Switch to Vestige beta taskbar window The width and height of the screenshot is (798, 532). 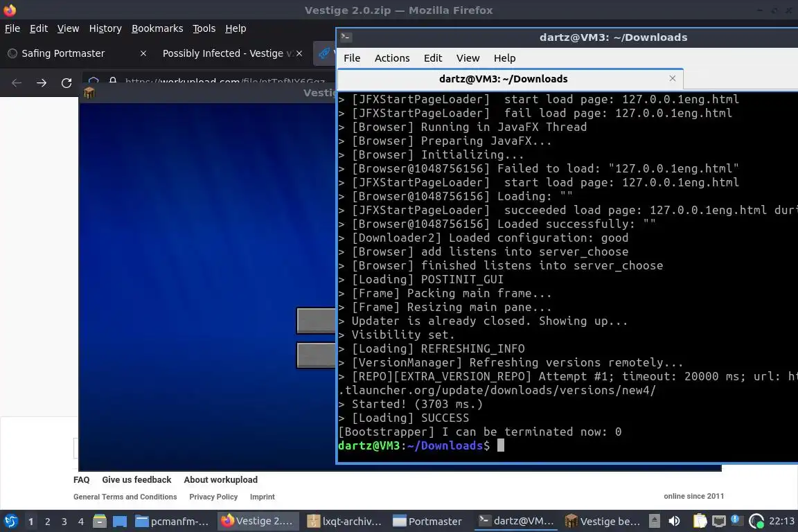(602, 521)
